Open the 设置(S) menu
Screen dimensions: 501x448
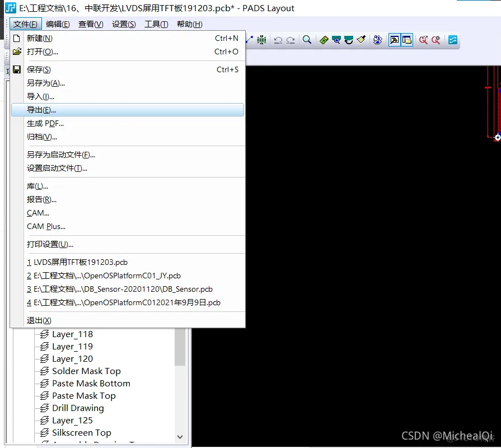(x=124, y=24)
